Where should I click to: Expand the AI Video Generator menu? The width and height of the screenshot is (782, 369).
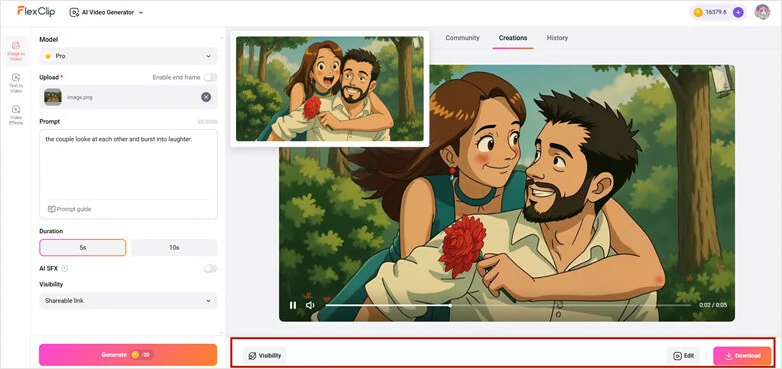106,12
